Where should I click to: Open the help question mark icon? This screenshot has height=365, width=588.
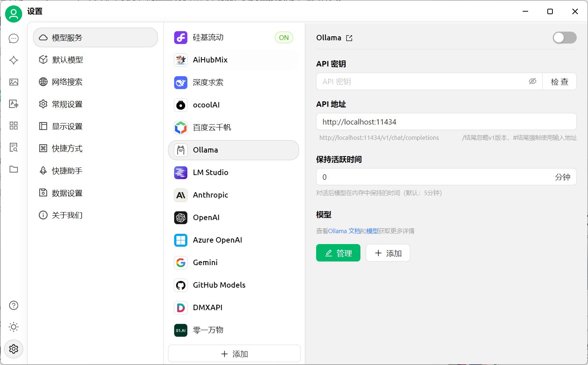click(14, 305)
